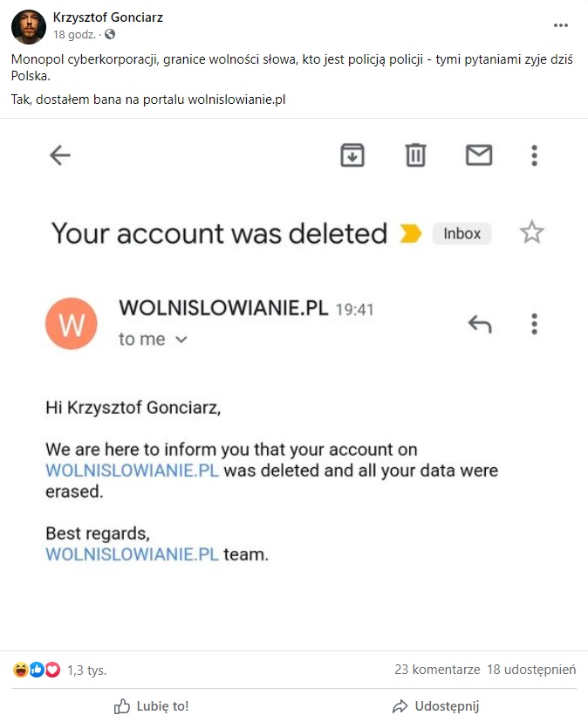View the 23 komentarze comments
This screenshot has height=722, width=588.
pyautogui.click(x=437, y=670)
